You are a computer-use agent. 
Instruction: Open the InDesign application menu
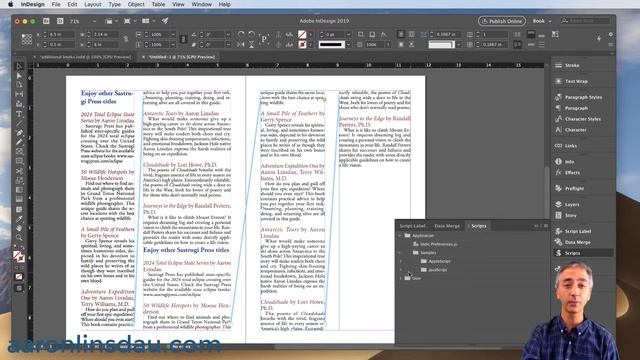[33, 4]
